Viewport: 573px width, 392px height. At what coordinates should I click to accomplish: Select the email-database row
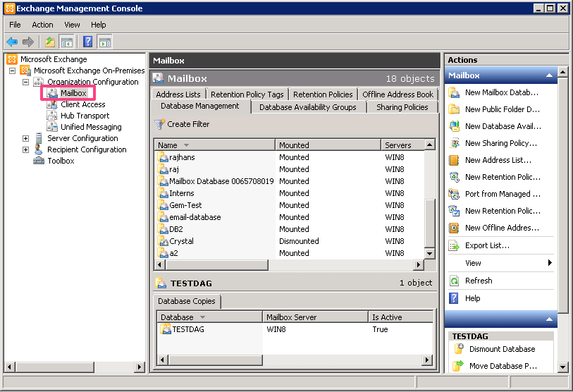coord(290,217)
